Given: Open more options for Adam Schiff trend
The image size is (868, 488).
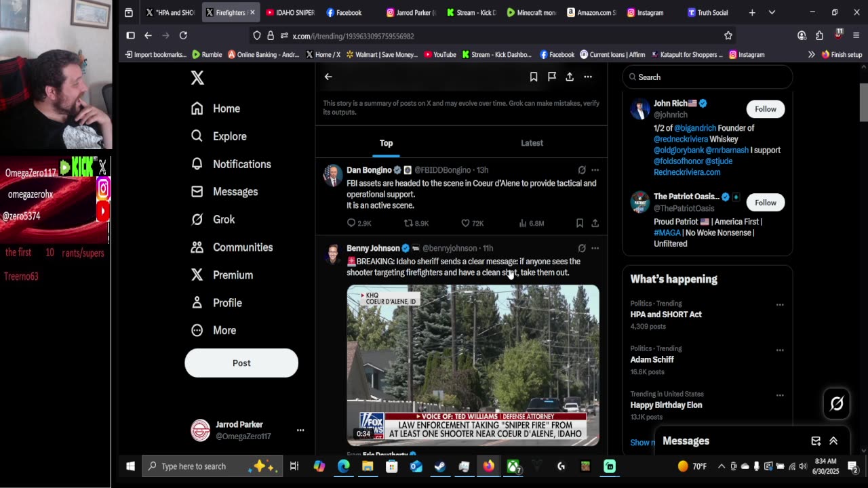Looking at the screenshot, I should pyautogui.click(x=780, y=350).
